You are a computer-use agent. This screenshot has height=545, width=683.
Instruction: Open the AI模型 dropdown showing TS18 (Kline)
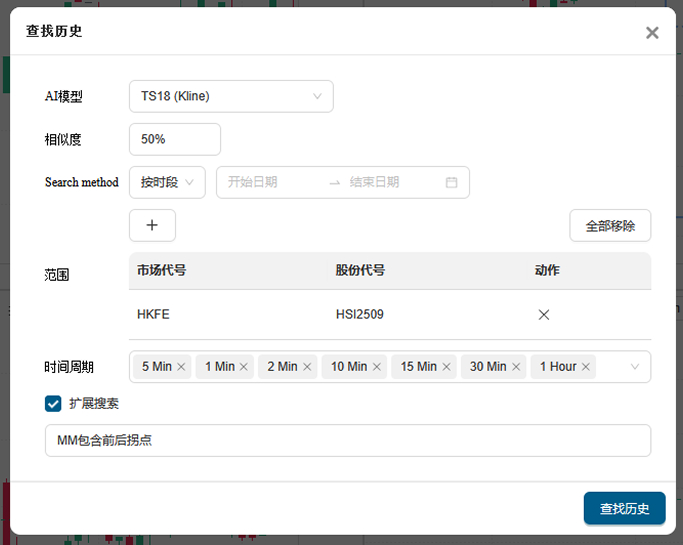230,97
